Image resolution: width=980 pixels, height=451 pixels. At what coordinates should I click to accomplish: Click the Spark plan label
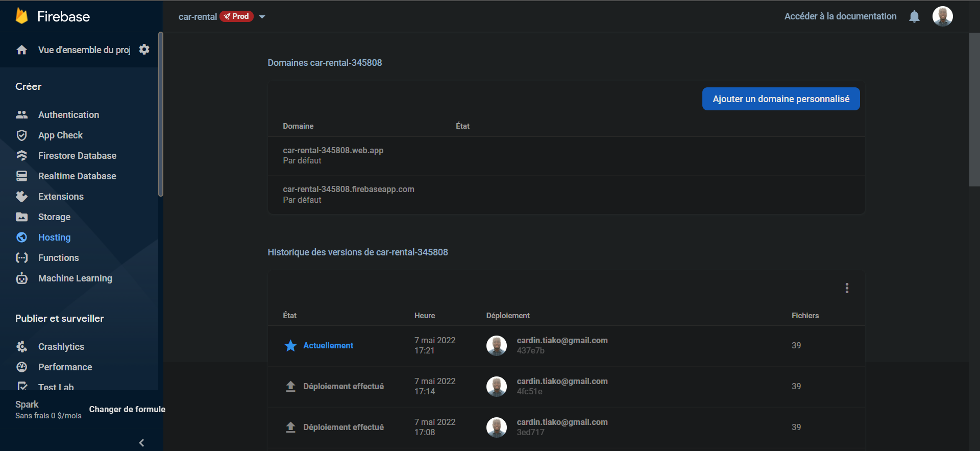[x=27, y=404]
